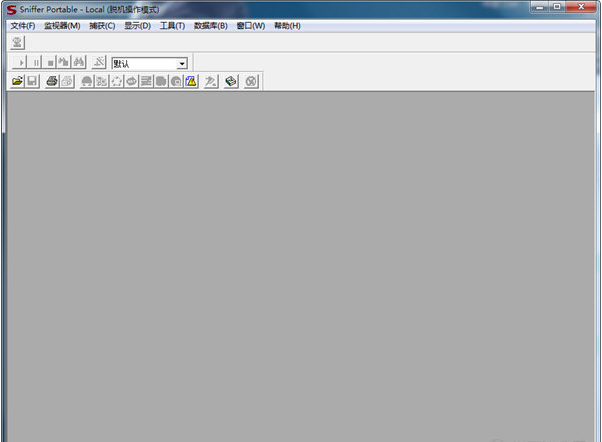This screenshot has height=442, width=602.
Task: Minimize the Sniffer Portable window
Action: [x=539, y=8]
